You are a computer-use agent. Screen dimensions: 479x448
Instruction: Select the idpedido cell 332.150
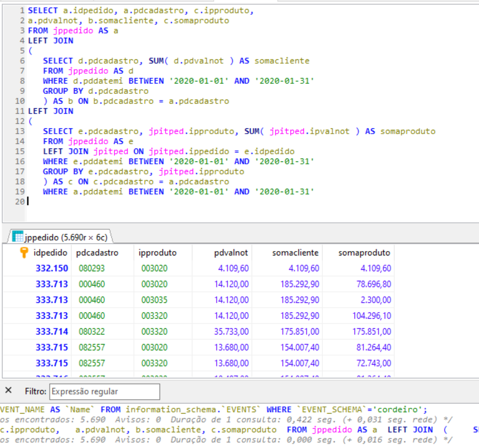[x=52, y=268]
